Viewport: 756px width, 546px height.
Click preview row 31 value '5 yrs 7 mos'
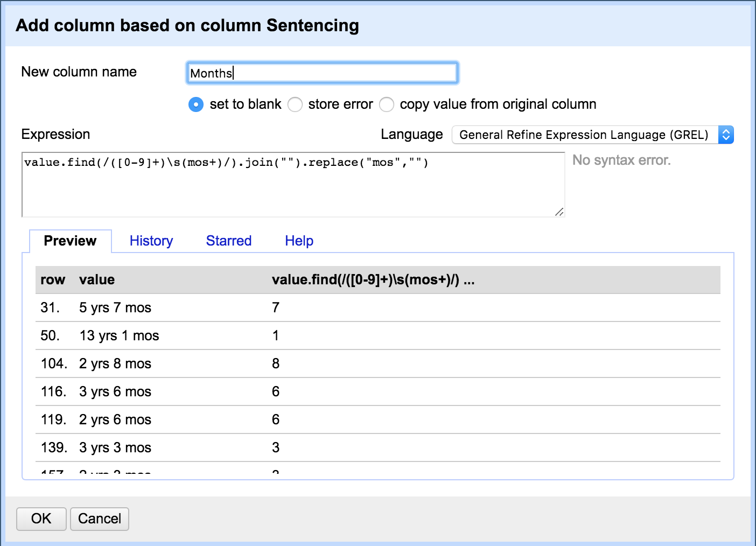pyautogui.click(x=115, y=307)
